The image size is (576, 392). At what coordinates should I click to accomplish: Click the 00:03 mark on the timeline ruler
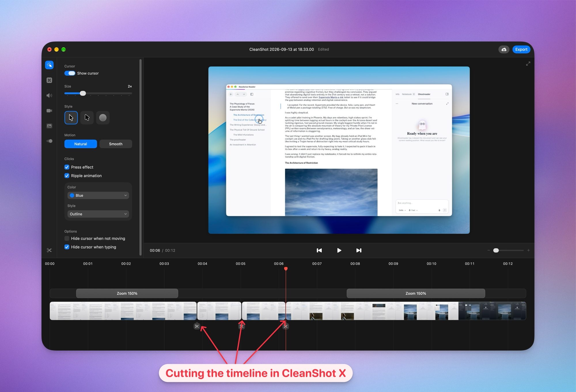pos(164,264)
